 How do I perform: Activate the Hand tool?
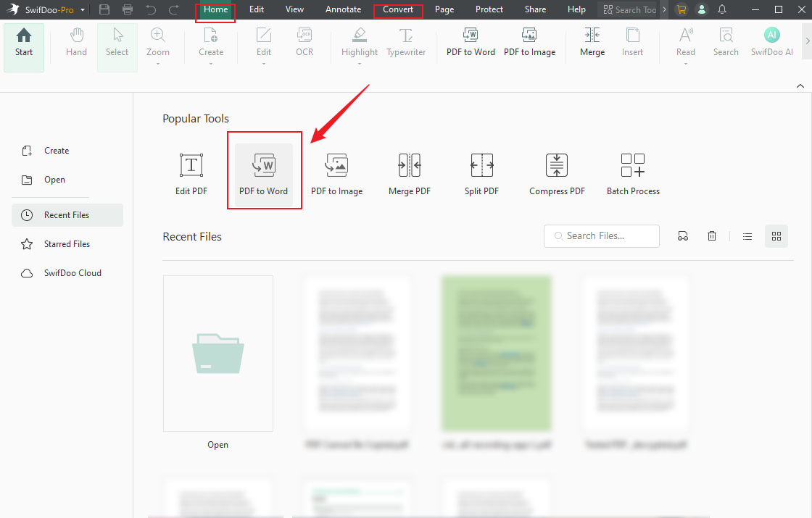(76, 42)
